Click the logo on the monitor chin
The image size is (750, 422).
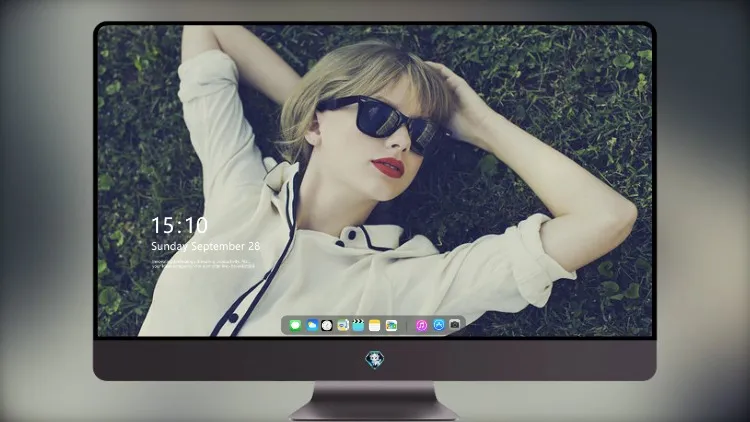coord(375,359)
